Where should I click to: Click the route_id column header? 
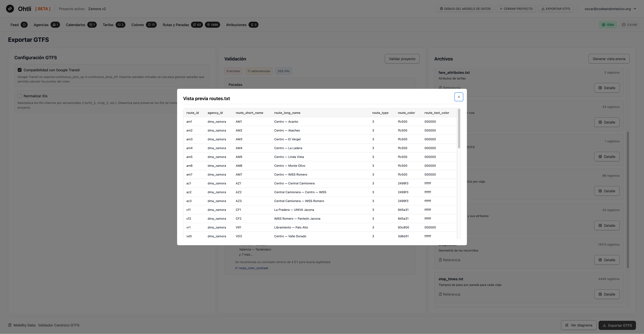(x=192, y=113)
